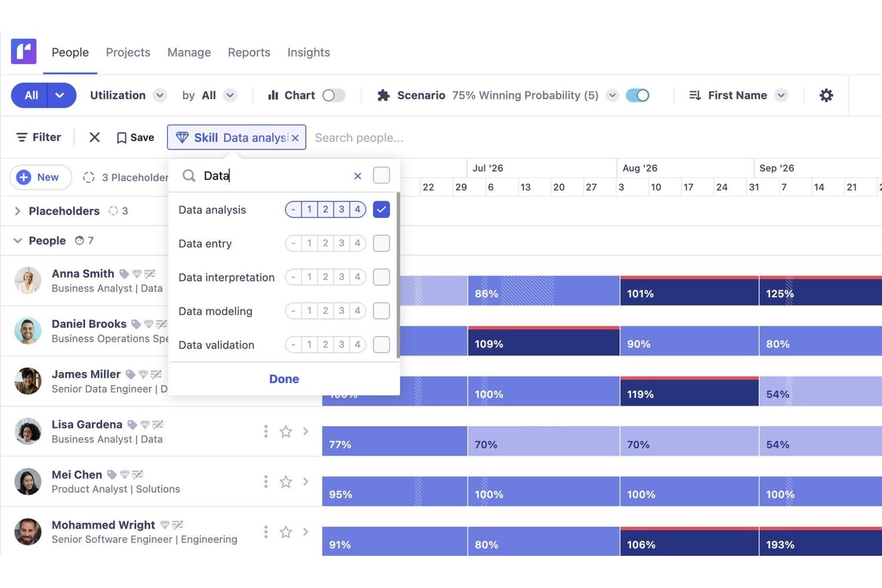
Task: Click the tag icon next to Anna Smith
Action: pyautogui.click(x=124, y=274)
